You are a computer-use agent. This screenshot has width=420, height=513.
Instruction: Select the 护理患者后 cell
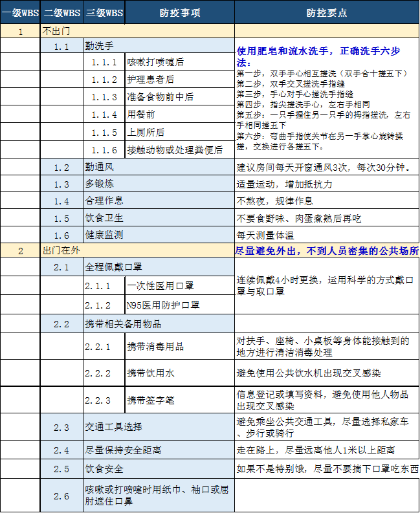[180, 79]
